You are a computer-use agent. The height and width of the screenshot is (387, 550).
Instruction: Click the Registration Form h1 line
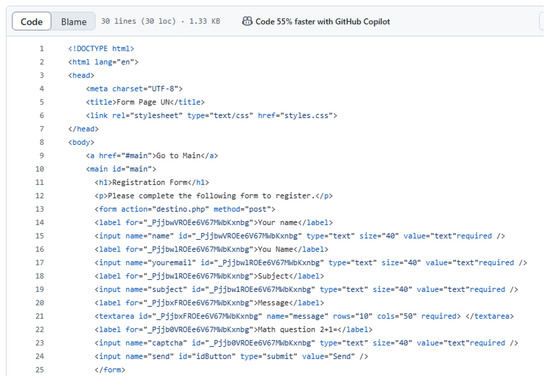click(152, 182)
